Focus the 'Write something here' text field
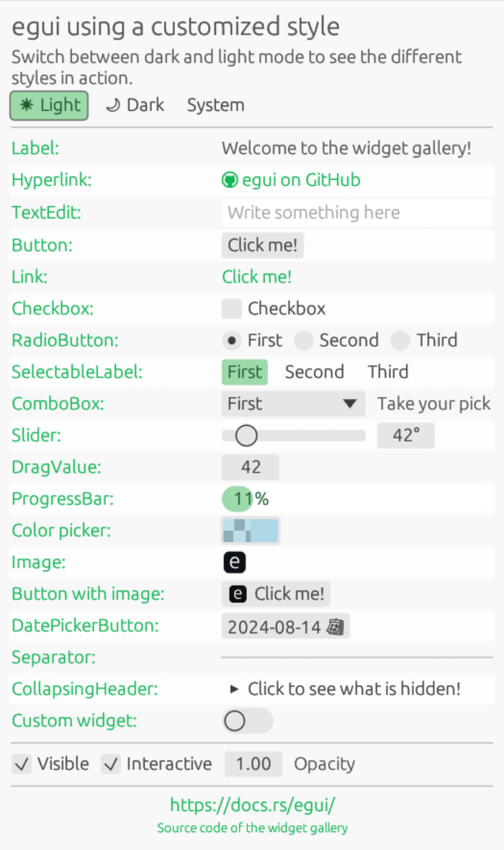This screenshot has height=850, width=504. click(x=357, y=212)
